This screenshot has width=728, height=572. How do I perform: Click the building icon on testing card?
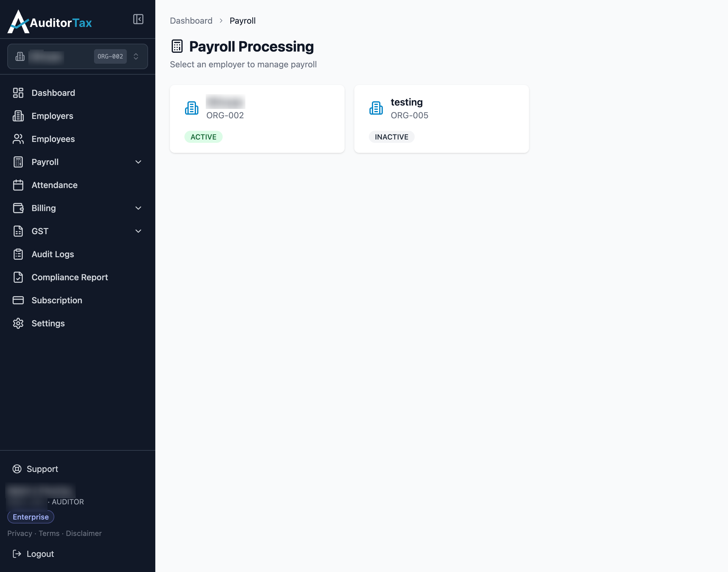[x=376, y=108]
